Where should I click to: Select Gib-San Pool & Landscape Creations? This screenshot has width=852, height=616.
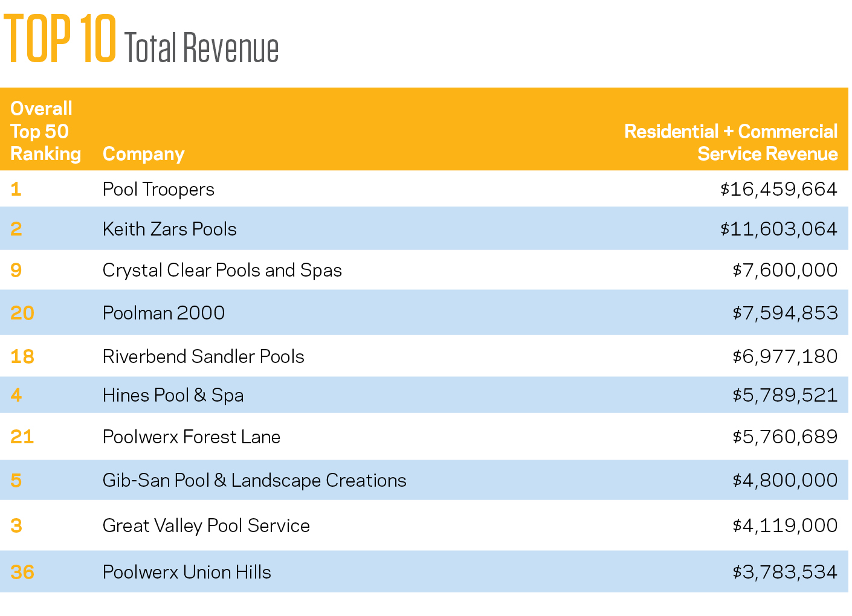[x=254, y=481]
